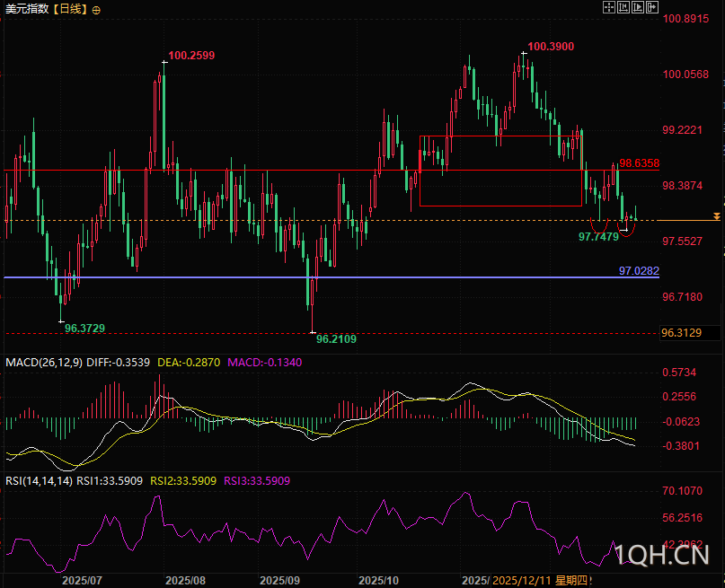Click the 2025/08 date axis label
725x588 pixels.
coord(185,581)
